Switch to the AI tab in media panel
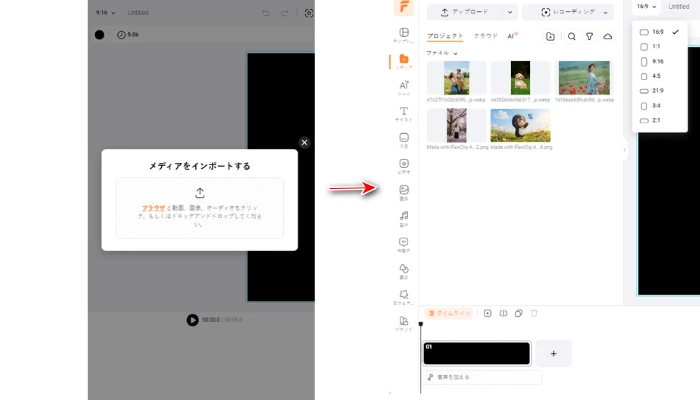Viewport: 700px width, 400px height. pyautogui.click(x=512, y=36)
